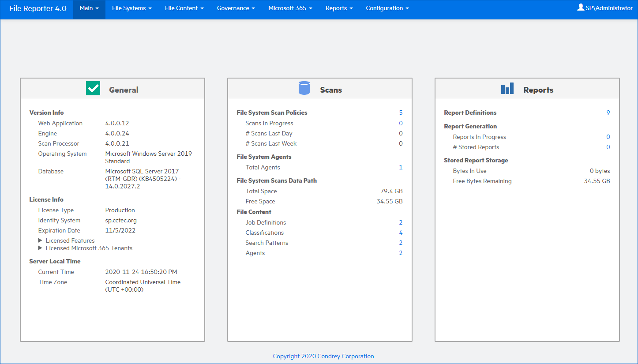Screen dimensions: 638x364
Task: Click the blue database Scans icon
Action: tap(304, 88)
